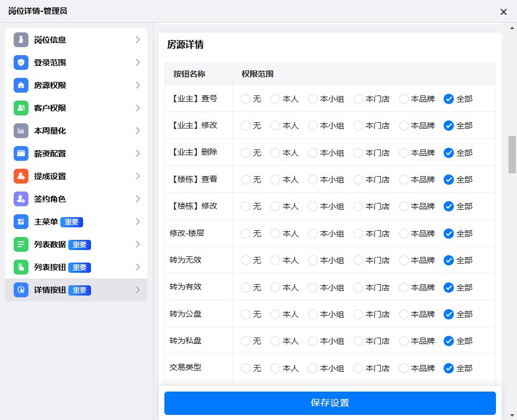Click the 客户权限 person icon
This screenshot has height=420, width=517.
pos(21,108)
